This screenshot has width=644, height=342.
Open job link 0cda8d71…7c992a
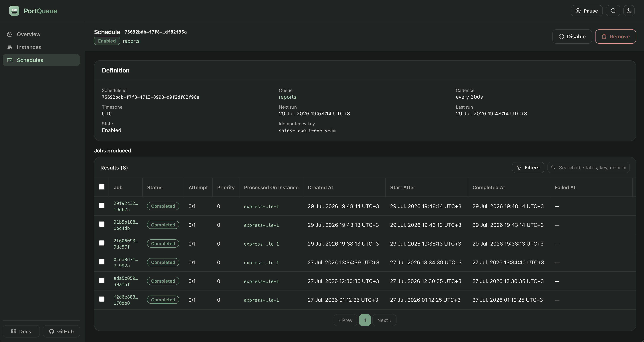pos(126,263)
